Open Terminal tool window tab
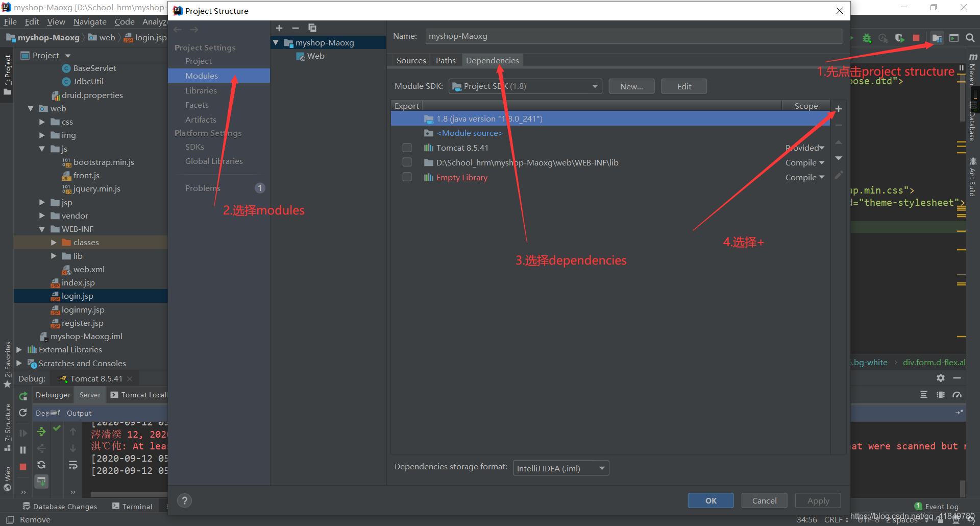 coord(132,506)
